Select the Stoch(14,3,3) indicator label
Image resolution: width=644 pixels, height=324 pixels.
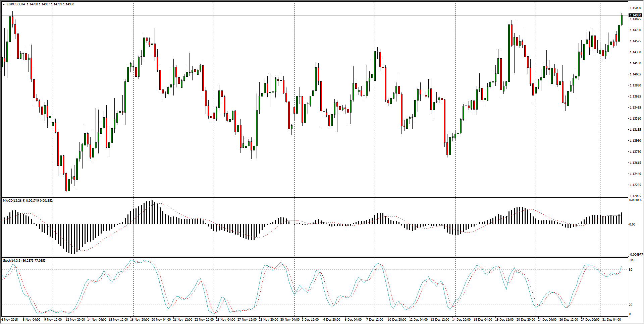[12, 261]
